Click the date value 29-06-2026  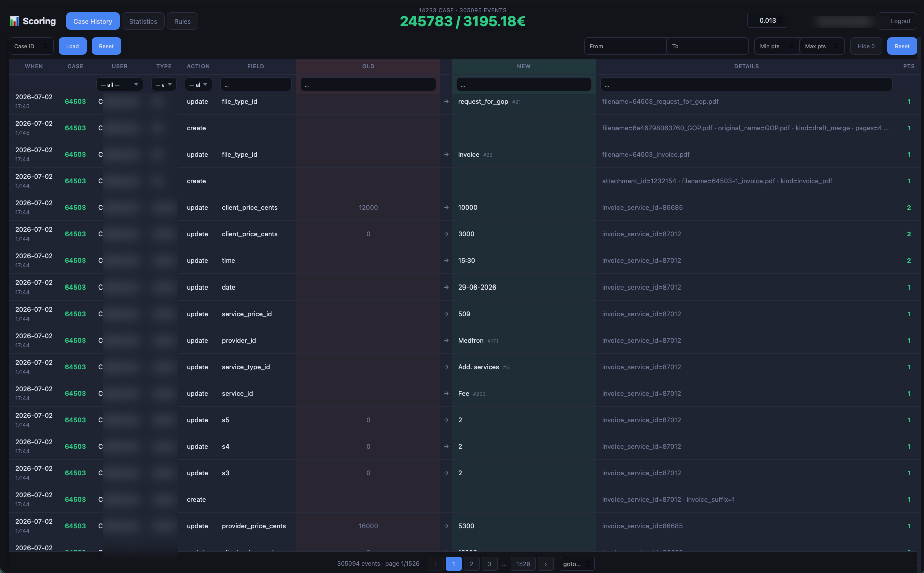[477, 287]
